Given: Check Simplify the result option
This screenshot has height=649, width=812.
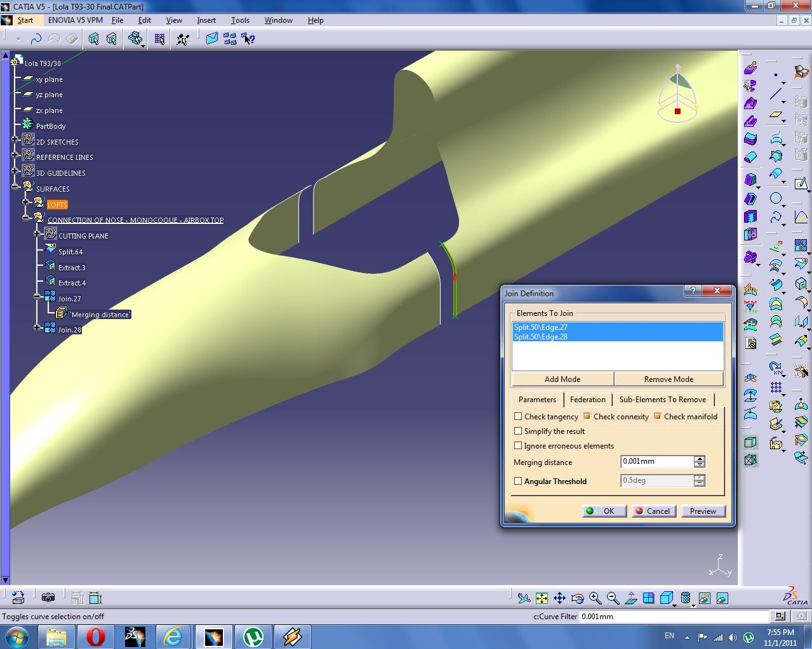Looking at the screenshot, I should click(519, 431).
